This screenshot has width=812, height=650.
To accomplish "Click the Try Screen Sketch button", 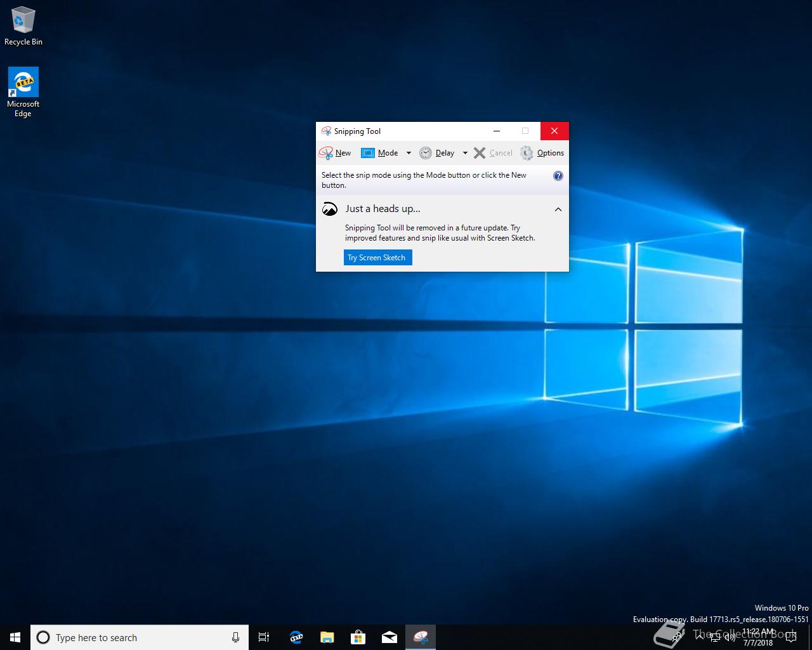I will pyautogui.click(x=377, y=257).
